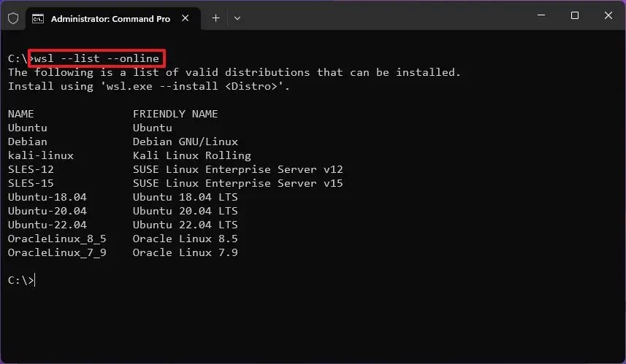The width and height of the screenshot is (626, 364).
Task: Click 'Oracle Linux 8.5' friendly name
Action: 186,239
